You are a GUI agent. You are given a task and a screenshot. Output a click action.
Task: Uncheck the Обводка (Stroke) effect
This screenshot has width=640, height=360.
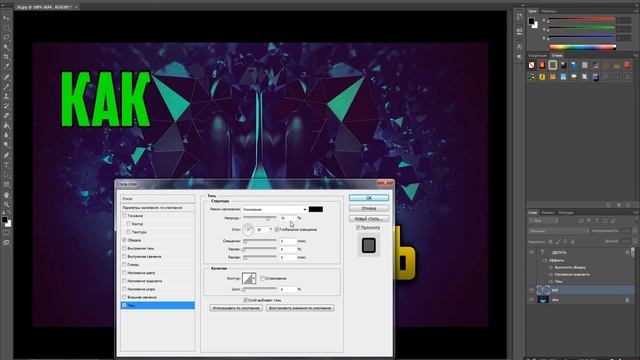(x=124, y=240)
